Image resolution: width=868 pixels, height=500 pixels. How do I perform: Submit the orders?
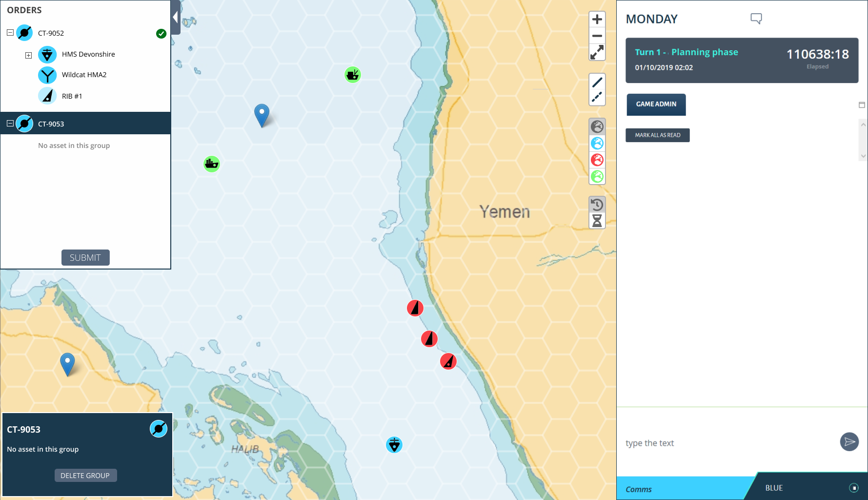click(85, 258)
